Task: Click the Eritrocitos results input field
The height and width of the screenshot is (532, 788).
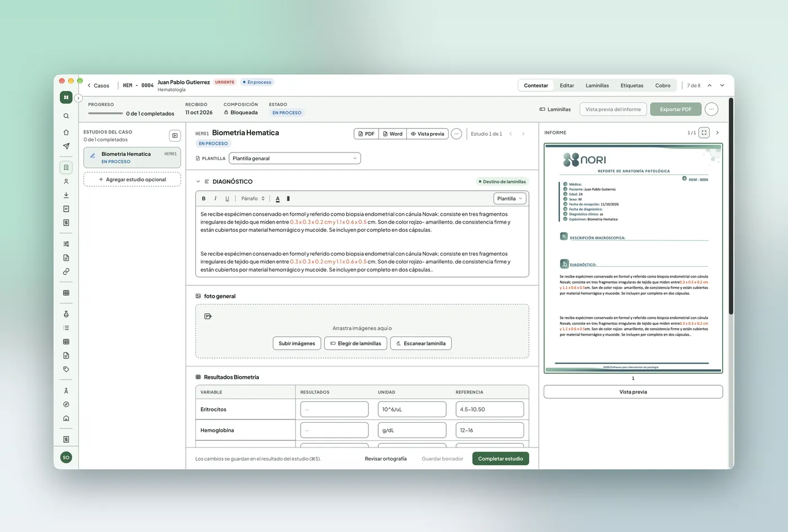Action: tap(334, 409)
